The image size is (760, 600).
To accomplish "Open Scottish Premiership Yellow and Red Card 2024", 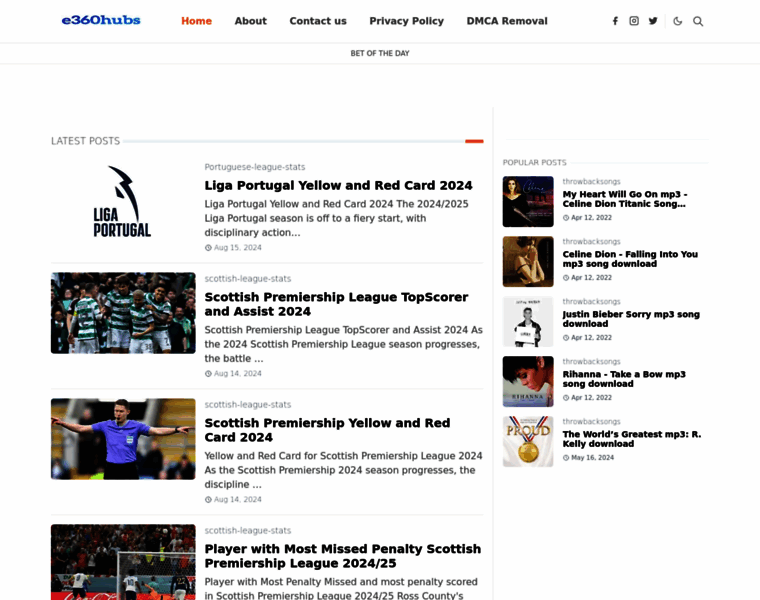I will click(327, 430).
